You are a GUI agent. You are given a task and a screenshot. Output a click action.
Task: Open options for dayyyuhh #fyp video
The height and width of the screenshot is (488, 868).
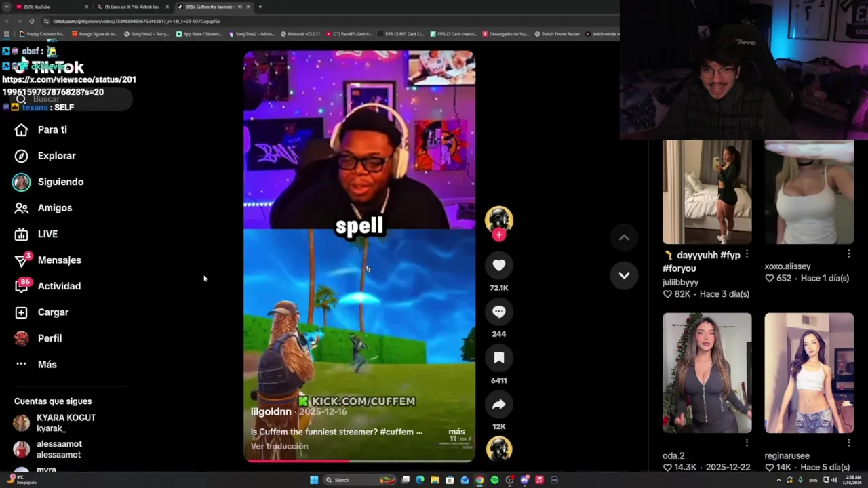747,254
